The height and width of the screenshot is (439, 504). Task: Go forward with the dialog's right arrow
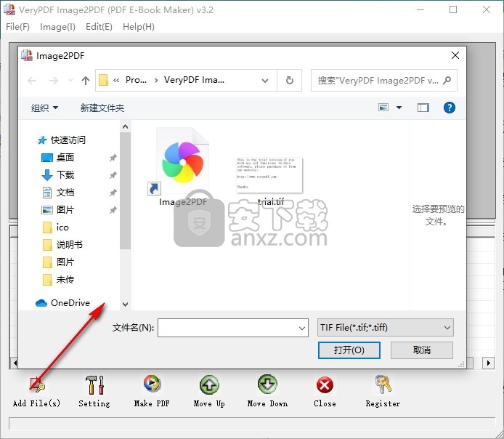pos(53,81)
